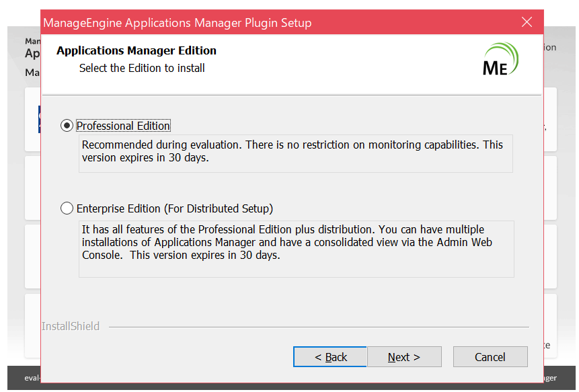This screenshot has height=392, width=579.
Task: Click the Applications Manager Edition heading
Action: point(137,50)
